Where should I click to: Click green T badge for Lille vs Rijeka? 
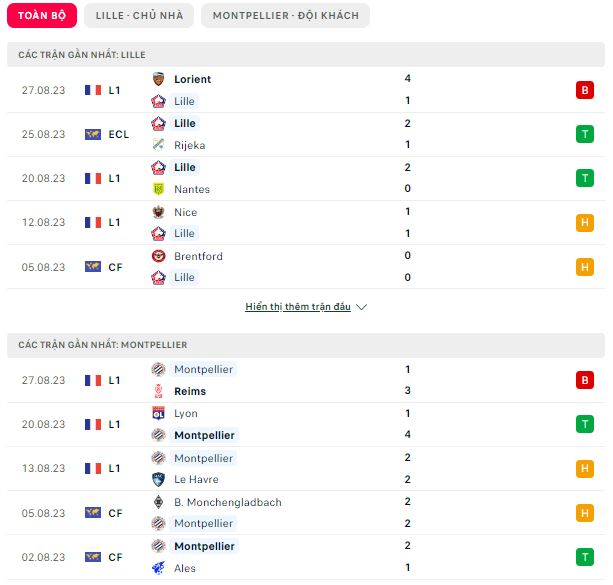[x=585, y=134]
